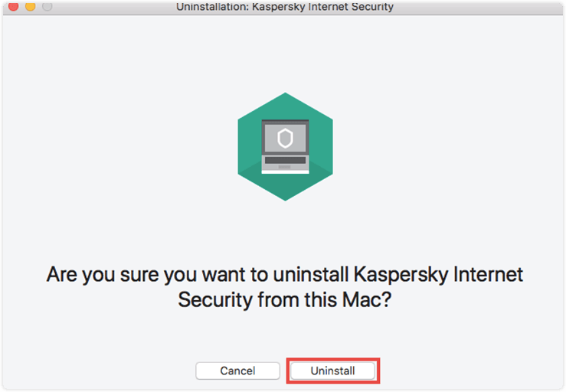Viewport: 566px width, 392px height.
Task: Click the 'Are you sure' confirmation heading
Action: coord(284,287)
